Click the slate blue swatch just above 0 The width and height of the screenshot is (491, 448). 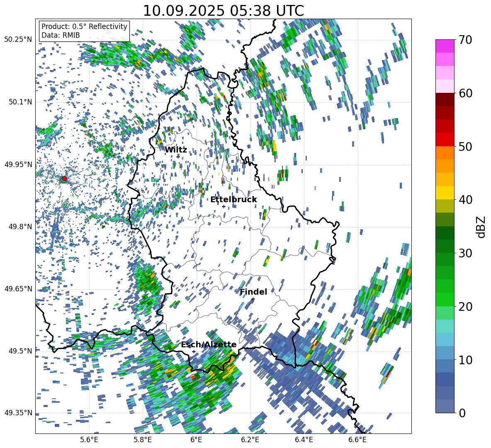pyautogui.click(x=445, y=406)
